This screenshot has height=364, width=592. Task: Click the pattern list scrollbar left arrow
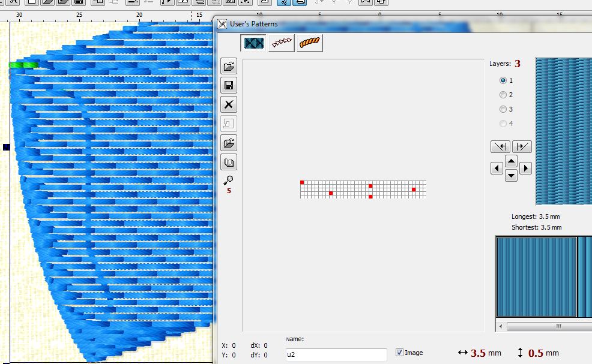(501, 326)
